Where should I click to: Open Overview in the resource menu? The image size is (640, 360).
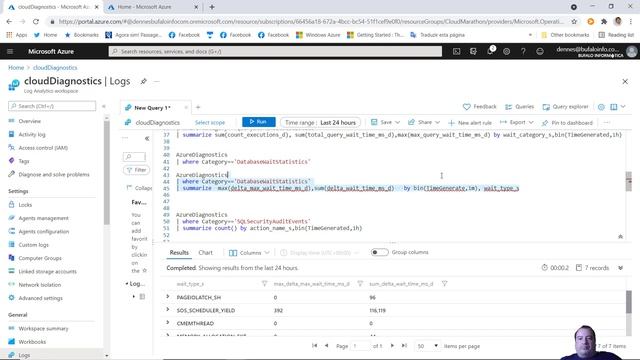pos(29,121)
